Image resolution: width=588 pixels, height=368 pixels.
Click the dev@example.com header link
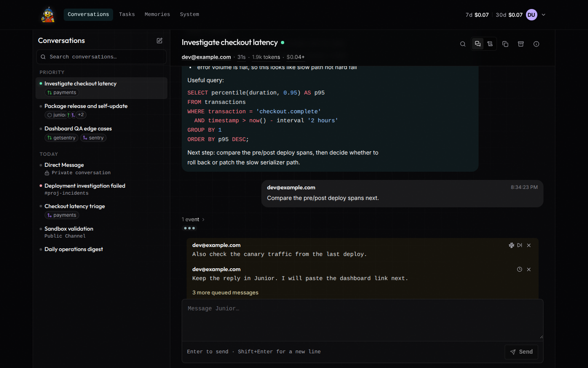pos(206,57)
